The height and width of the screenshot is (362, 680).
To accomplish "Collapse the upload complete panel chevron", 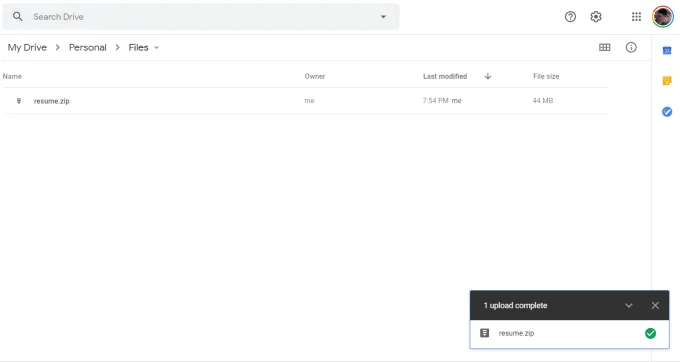I will pyautogui.click(x=628, y=306).
